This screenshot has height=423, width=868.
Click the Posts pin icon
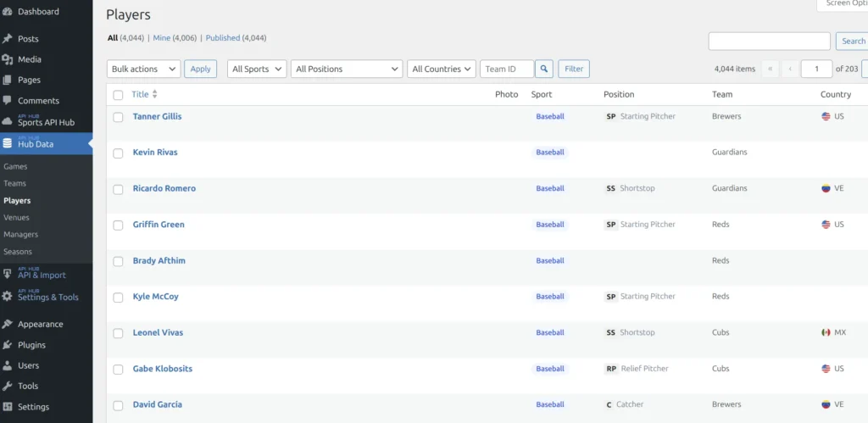(7, 39)
